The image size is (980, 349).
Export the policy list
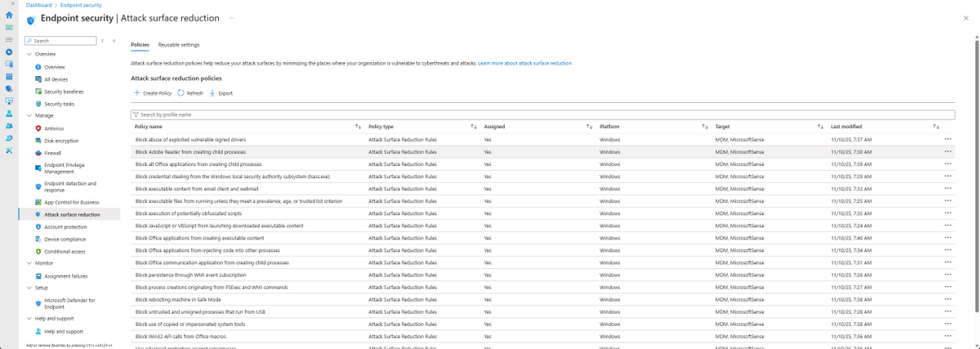coord(221,93)
